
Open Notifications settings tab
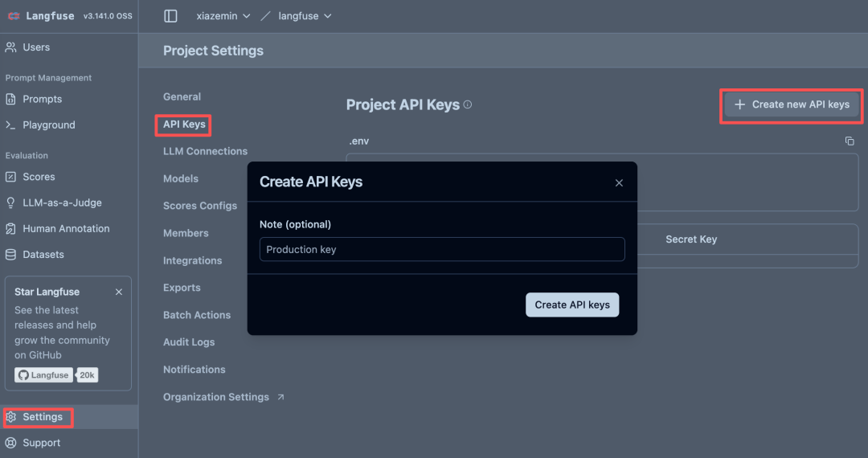[x=194, y=370]
